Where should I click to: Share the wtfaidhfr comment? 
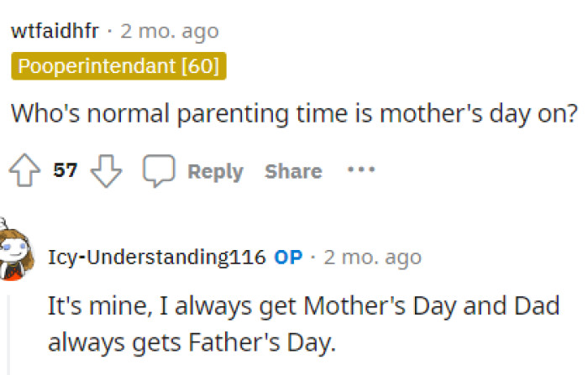(x=293, y=172)
